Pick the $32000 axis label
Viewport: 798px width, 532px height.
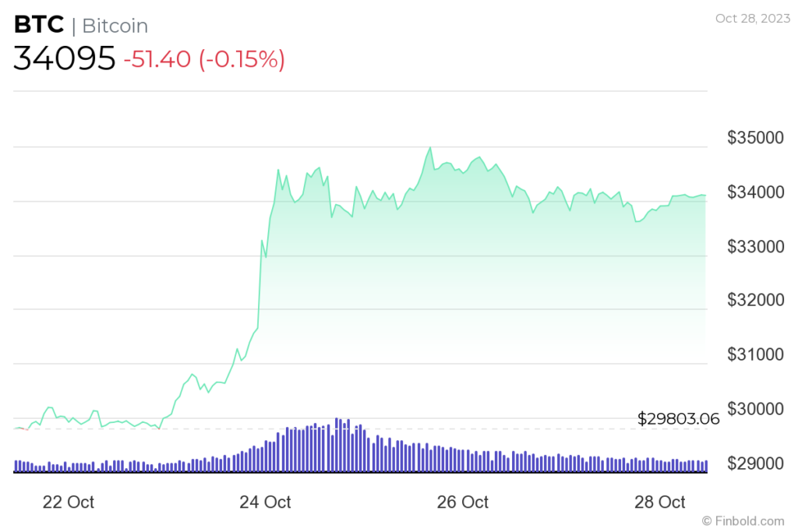coord(756,301)
